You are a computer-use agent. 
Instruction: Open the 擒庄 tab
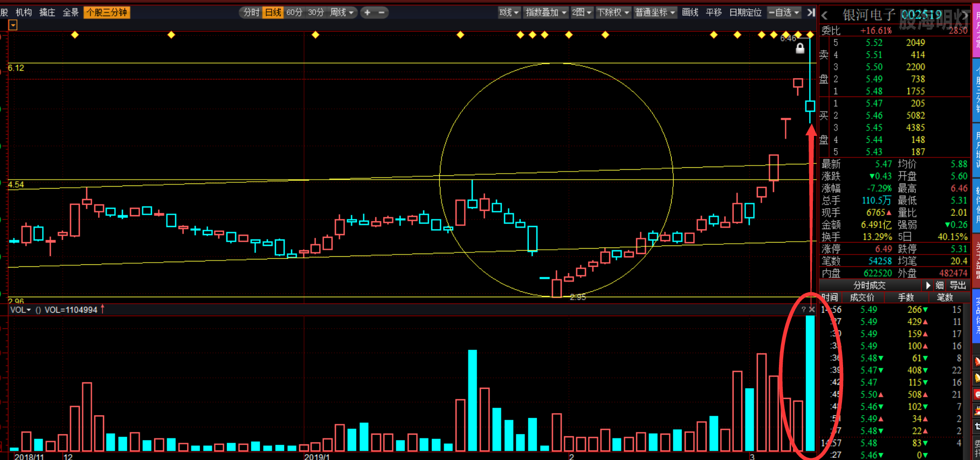47,12
